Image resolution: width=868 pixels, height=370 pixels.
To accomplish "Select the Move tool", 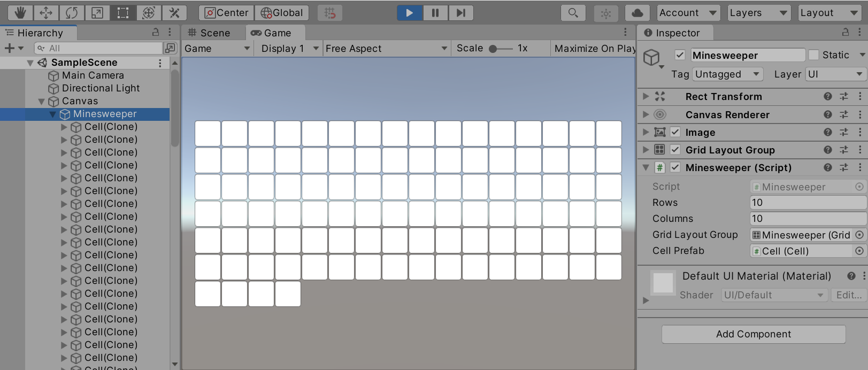I will click(46, 13).
